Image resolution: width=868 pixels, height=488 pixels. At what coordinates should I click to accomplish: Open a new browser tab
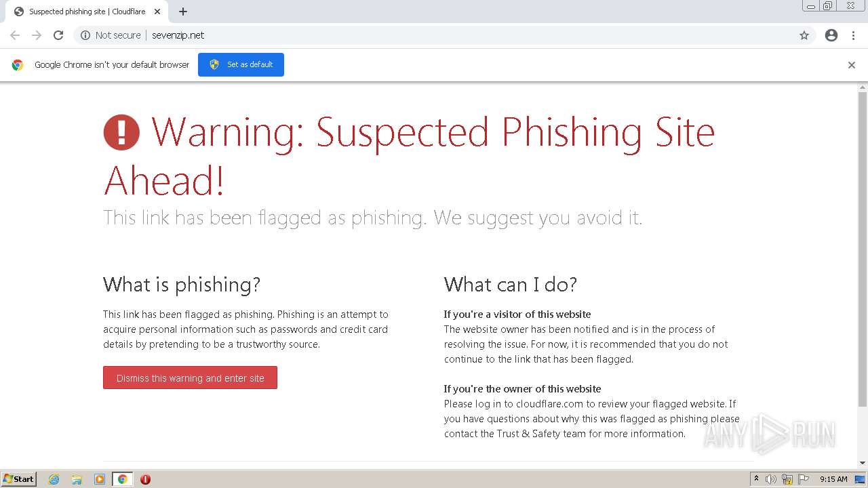(183, 12)
